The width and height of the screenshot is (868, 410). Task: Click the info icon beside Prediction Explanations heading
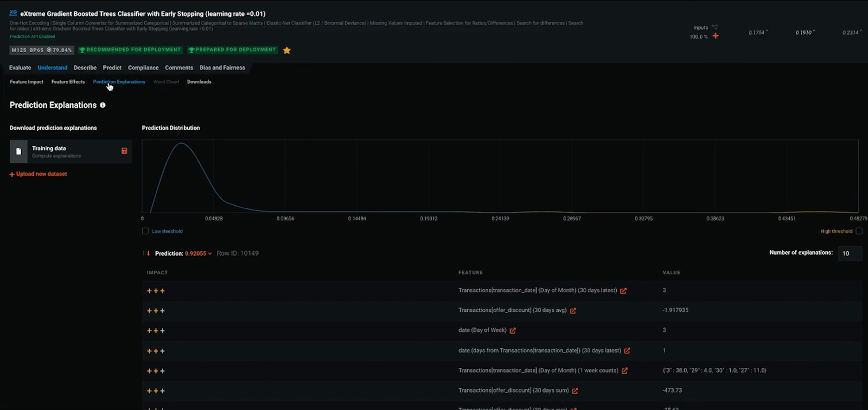point(103,105)
